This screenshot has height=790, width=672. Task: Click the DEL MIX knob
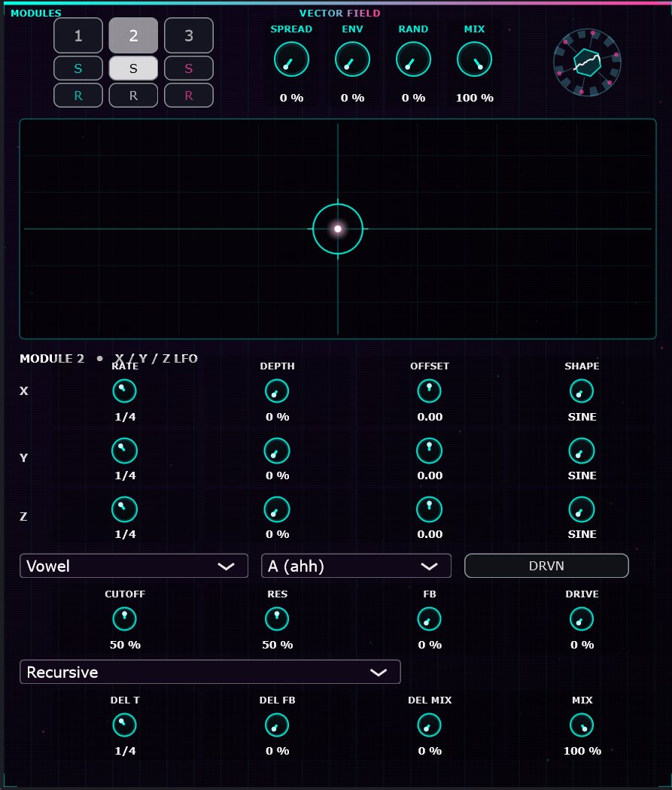[x=429, y=725]
